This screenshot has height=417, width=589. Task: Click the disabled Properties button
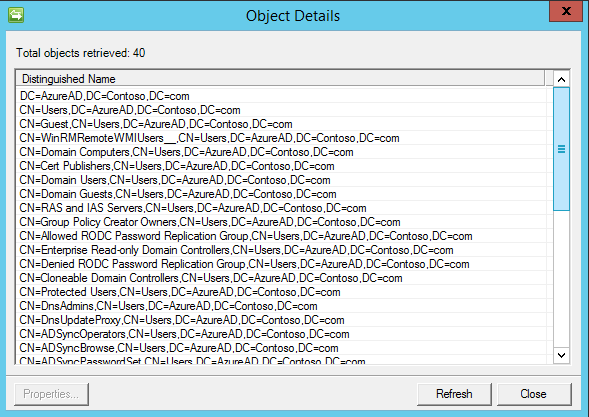point(51,394)
